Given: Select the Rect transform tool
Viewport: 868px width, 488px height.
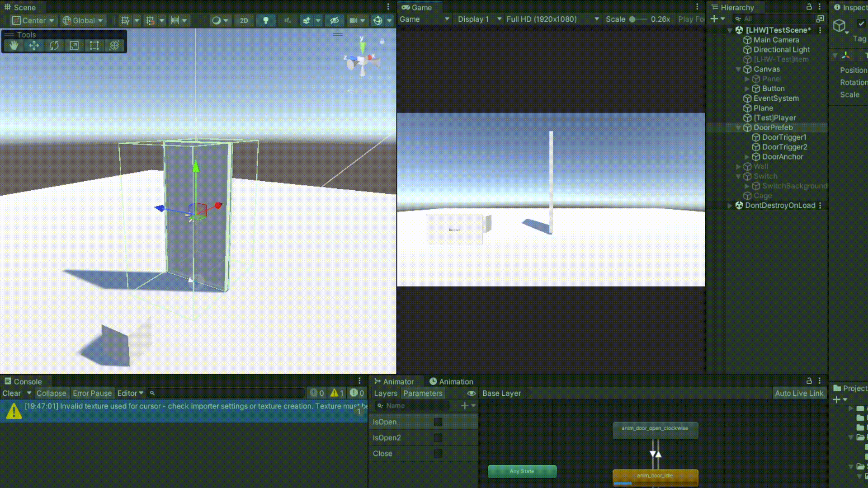Looking at the screenshot, I should (x=94, y=45).
